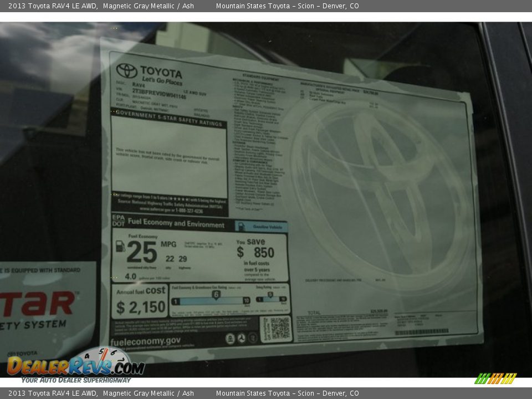Screen dimensions: 532x399
Task: Click the '$ 850' savings amount
Action: pos(255,253)
